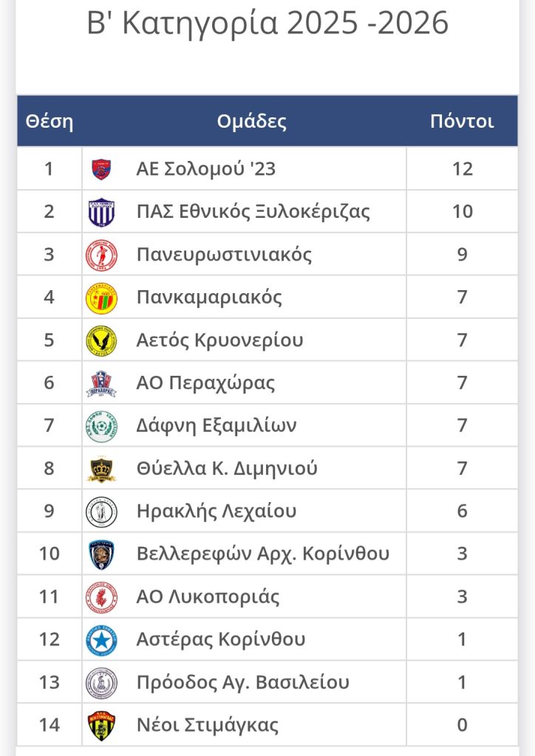Click the Ομάδες column header

pyautogui.click(x=252, y=121)
